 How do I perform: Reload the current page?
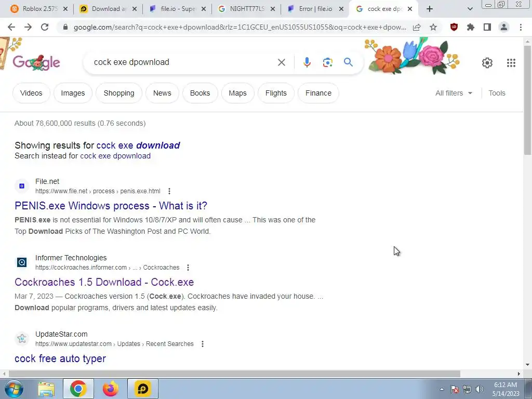[x=45, y=27]
